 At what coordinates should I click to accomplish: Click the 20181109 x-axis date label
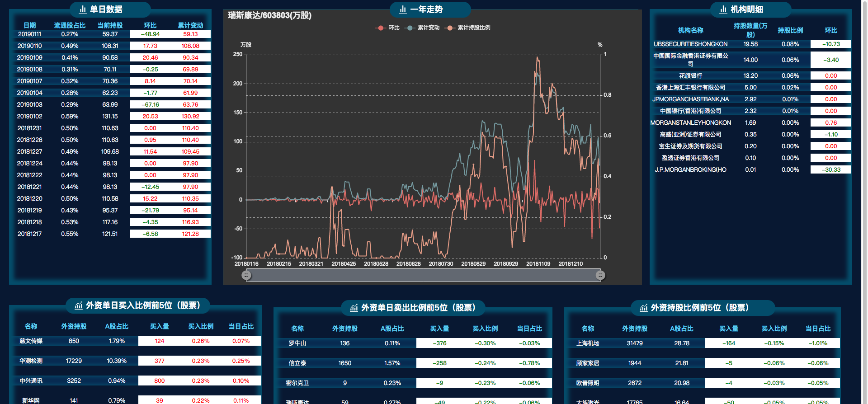(538, 263)
